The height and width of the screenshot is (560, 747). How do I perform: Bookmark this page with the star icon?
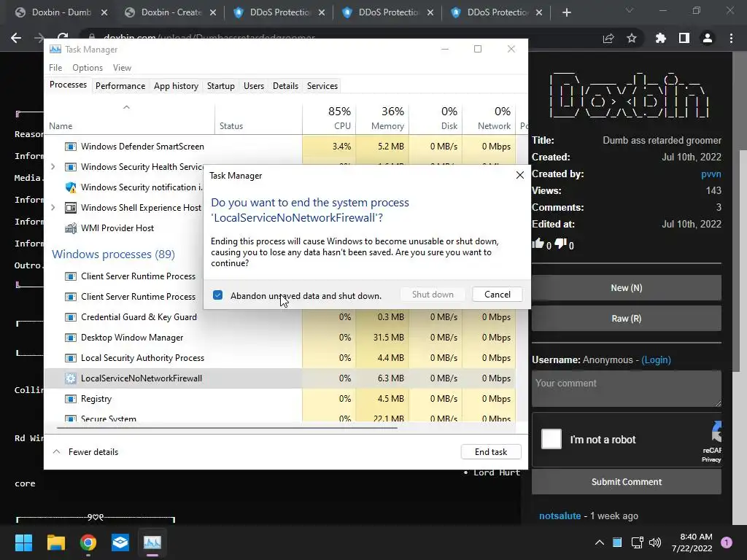click(x=632, y=38)
